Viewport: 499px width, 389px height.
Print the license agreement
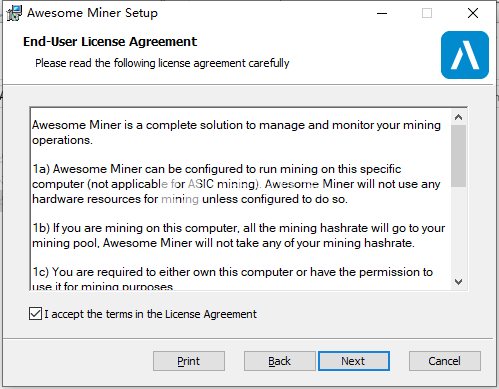(x=189, y=361)
